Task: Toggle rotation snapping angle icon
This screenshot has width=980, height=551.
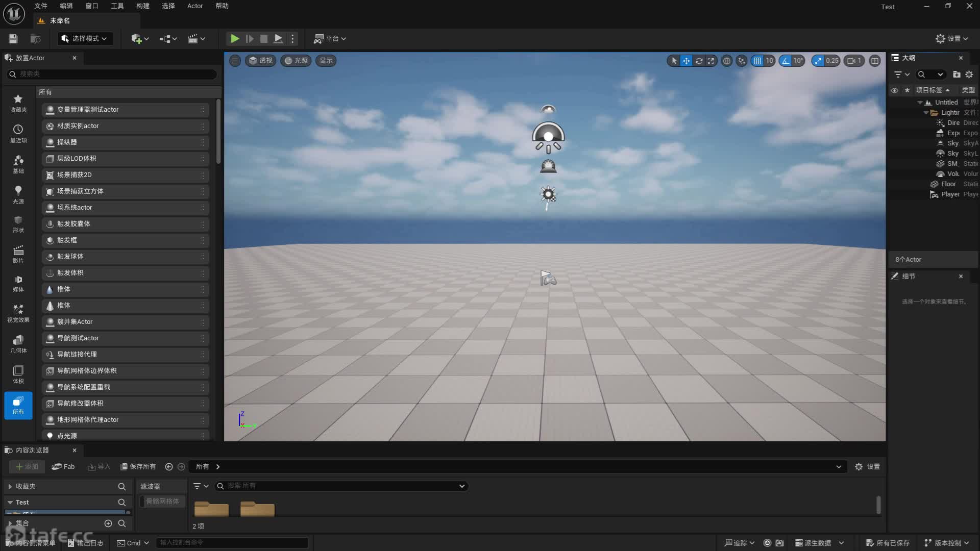Action: click(x=786, y=61)
